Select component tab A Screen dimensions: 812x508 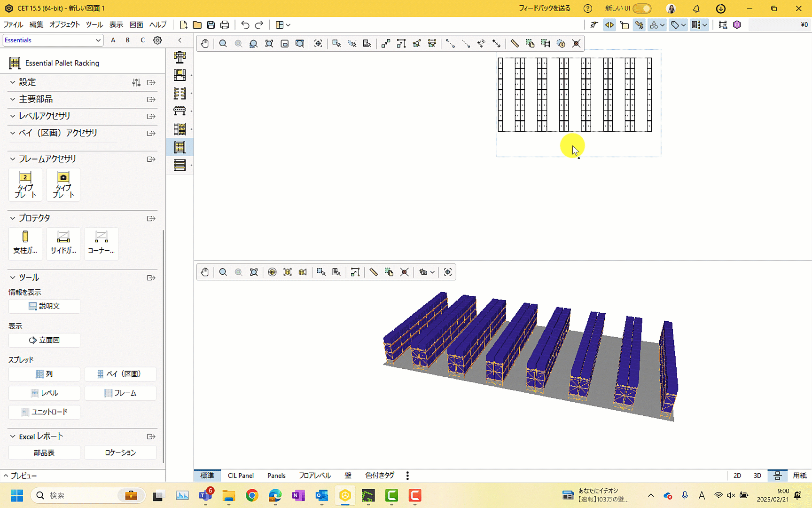113,40
